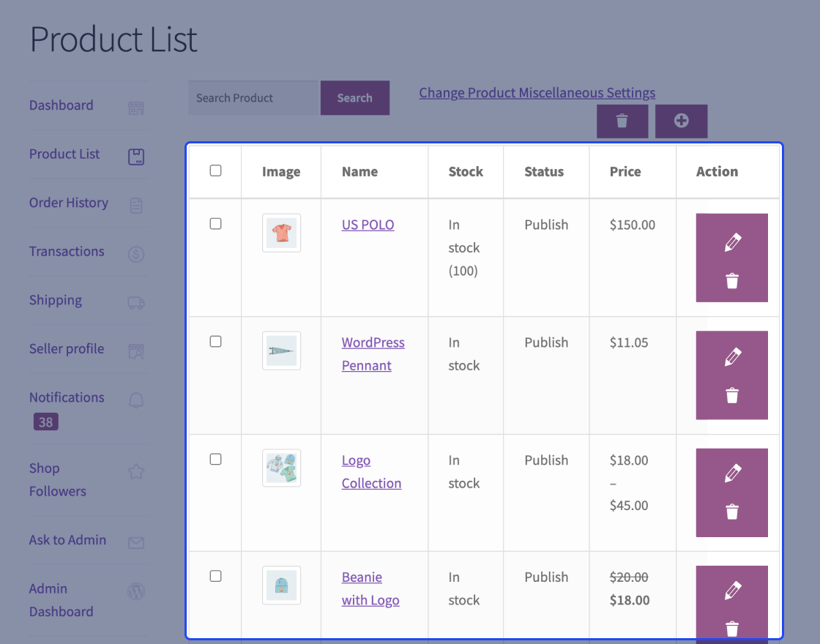Click the Beanie with Logo thumbnail image

coord(281,585)
